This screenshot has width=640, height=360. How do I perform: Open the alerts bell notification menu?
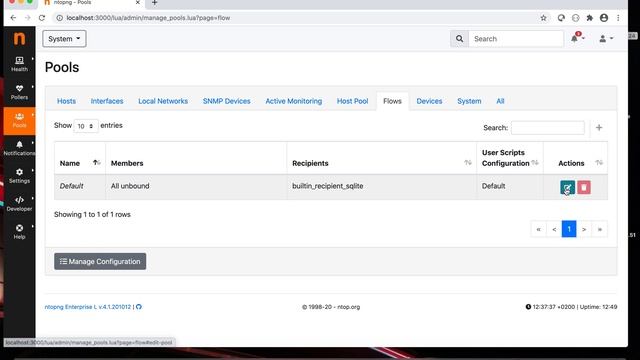tap(577, 38)
